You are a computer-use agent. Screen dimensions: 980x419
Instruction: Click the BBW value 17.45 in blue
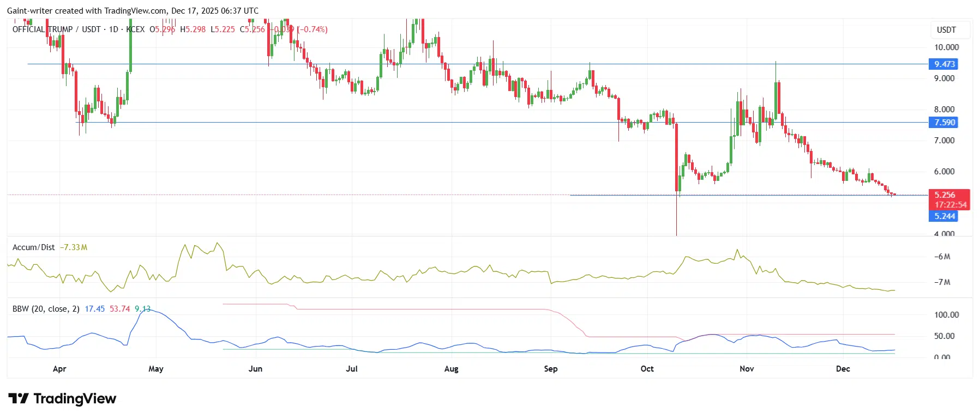click(94, 309)
